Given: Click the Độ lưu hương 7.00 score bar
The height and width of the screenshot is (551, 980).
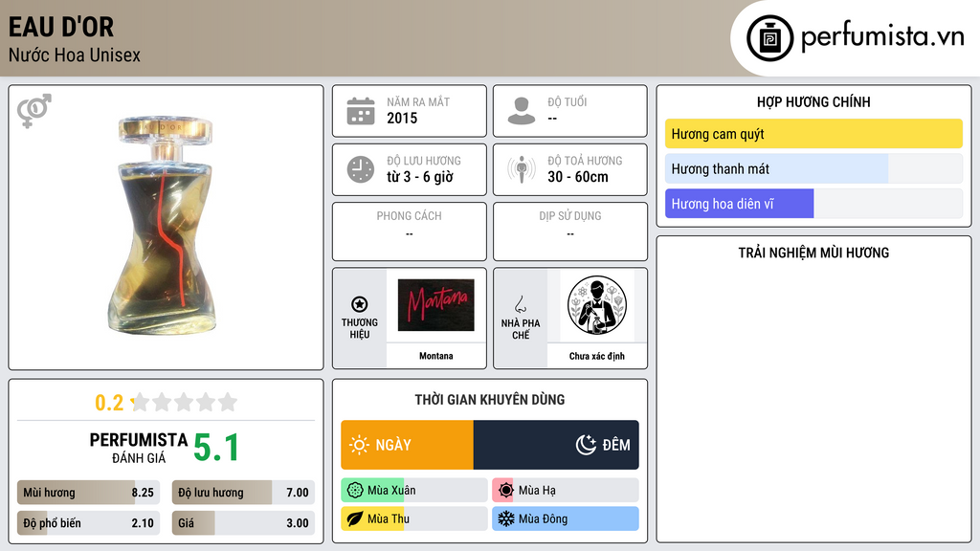Looking at the screenshot, I should (244, 493).
